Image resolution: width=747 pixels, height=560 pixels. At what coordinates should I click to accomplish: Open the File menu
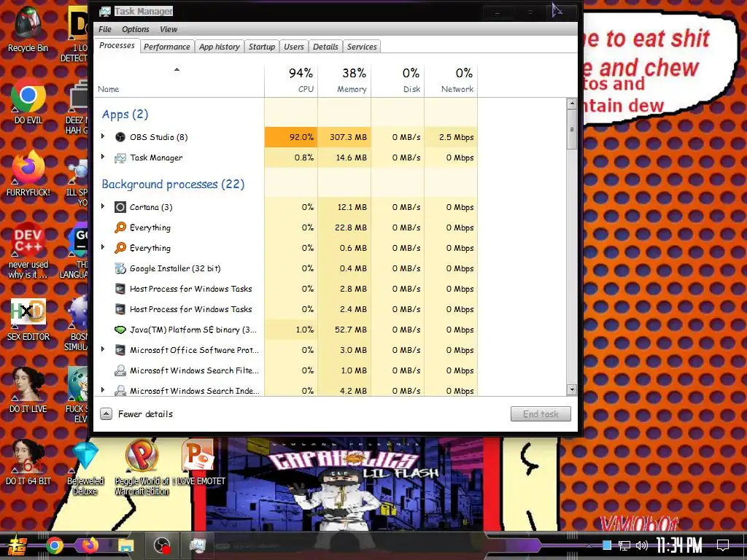[x=105, y=29]
